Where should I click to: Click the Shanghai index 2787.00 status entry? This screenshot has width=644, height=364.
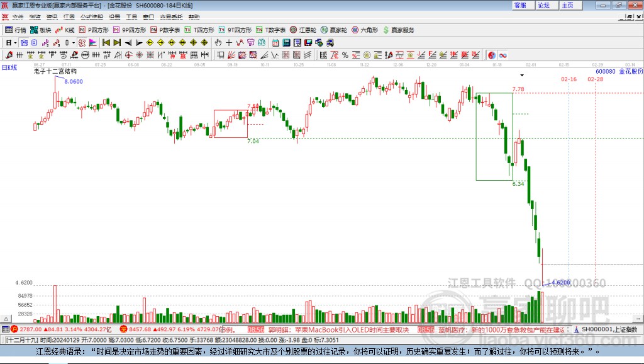click(x=61, y=329)
